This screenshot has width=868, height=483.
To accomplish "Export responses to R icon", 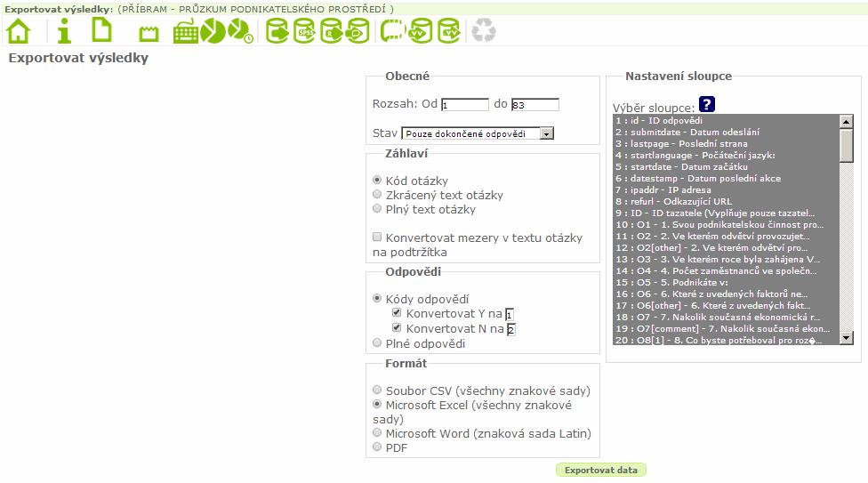I will tap(331, 31).
